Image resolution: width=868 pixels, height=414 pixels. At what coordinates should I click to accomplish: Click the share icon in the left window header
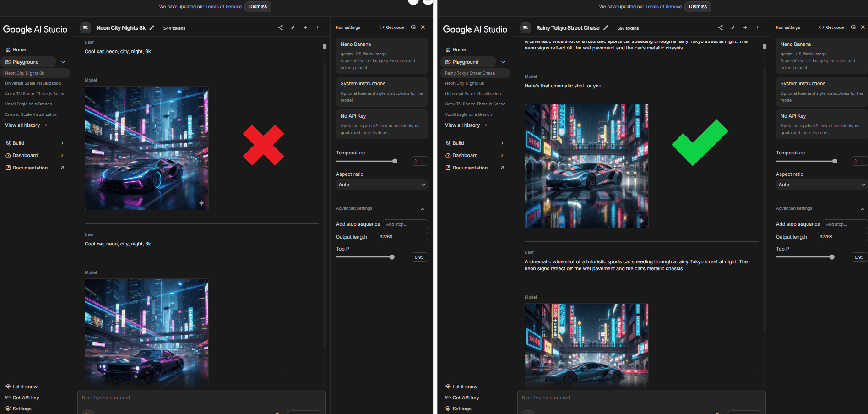tap(280, 28)
